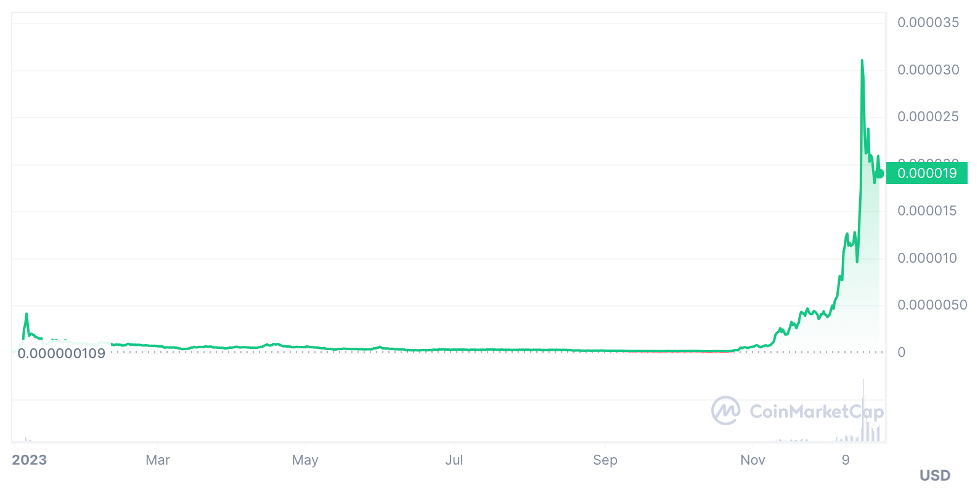The image size is (977, 504).
Task: Click the 0.000025 price axis label
Action: point(928,117)
